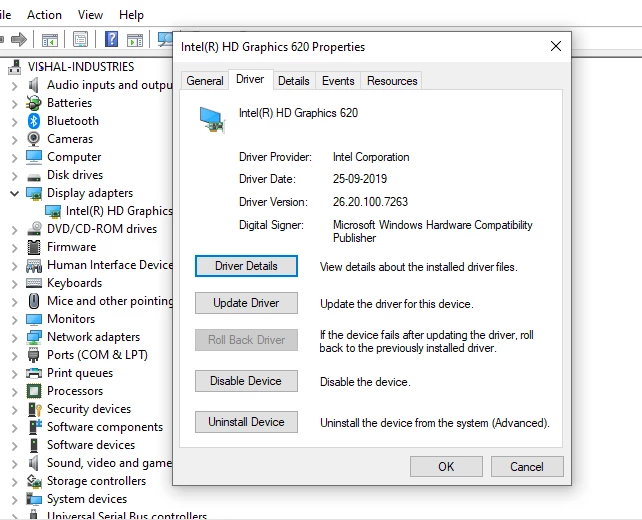642x520 pixels.
Task: Click the forward arrow toolbar icon
Action: tap(18, 39)
